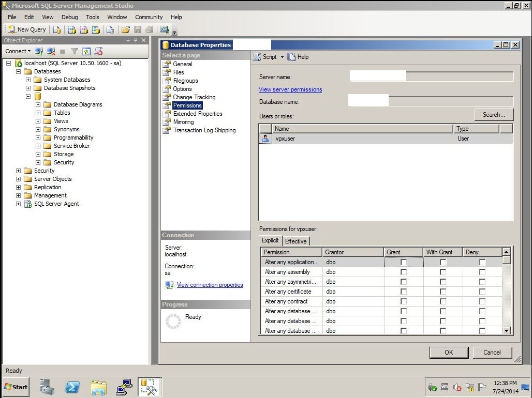
Task: Check With Grant for Alter any contract
Action: 443,301
